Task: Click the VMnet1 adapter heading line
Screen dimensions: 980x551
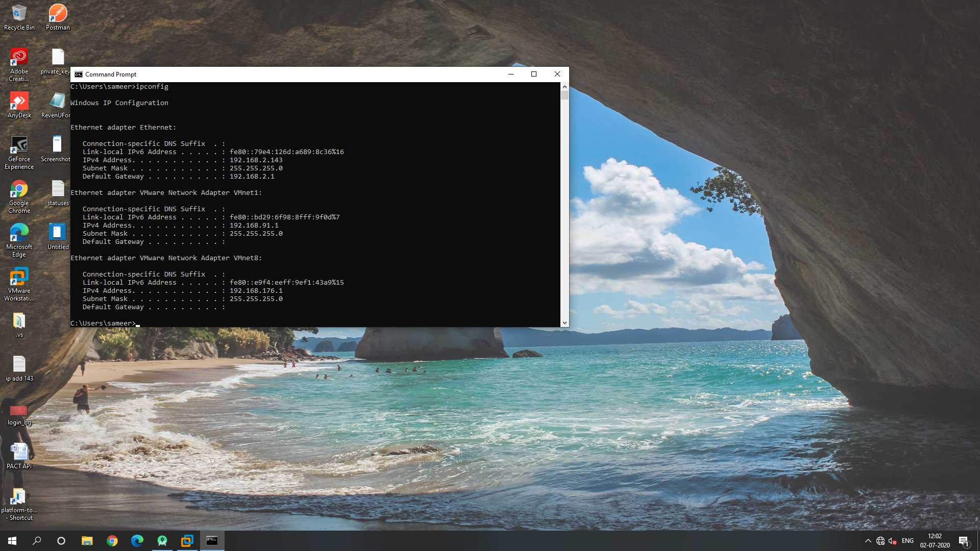Action: click(x=166, y=193)
